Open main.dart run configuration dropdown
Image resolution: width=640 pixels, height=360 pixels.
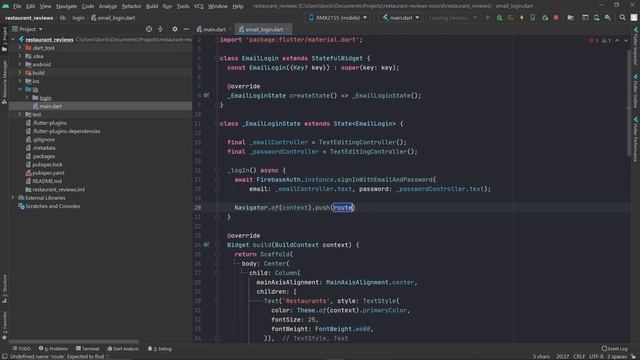[401, 18]
